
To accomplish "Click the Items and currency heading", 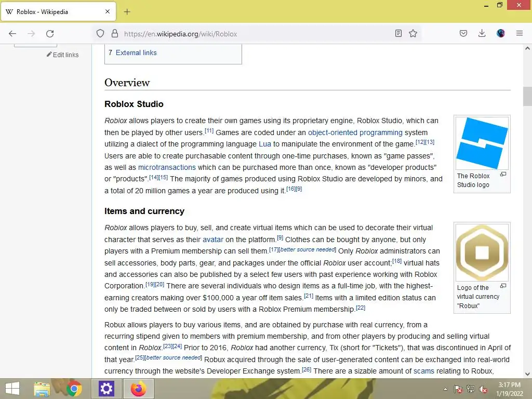I will point(144,211).
